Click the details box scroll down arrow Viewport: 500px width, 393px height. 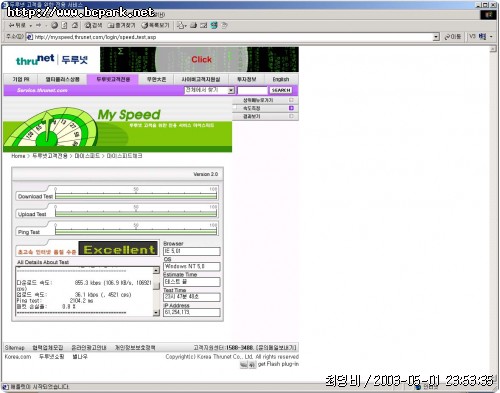(156, 312)
